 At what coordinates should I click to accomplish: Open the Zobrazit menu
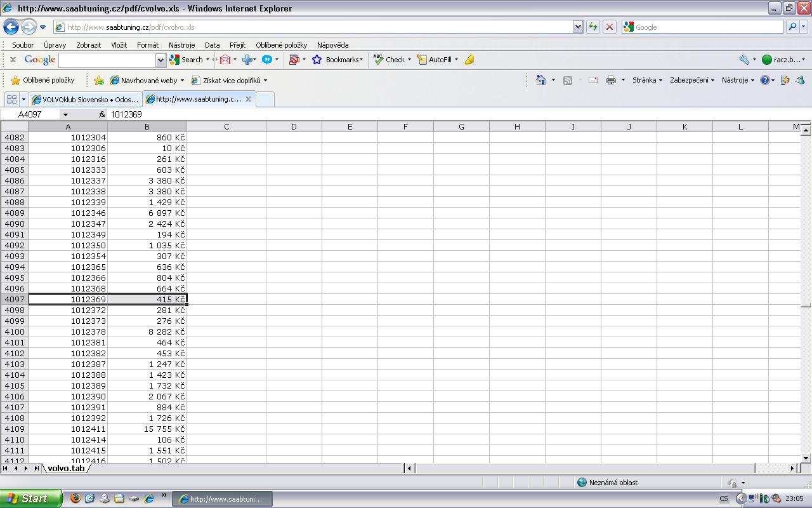(89, 45)
